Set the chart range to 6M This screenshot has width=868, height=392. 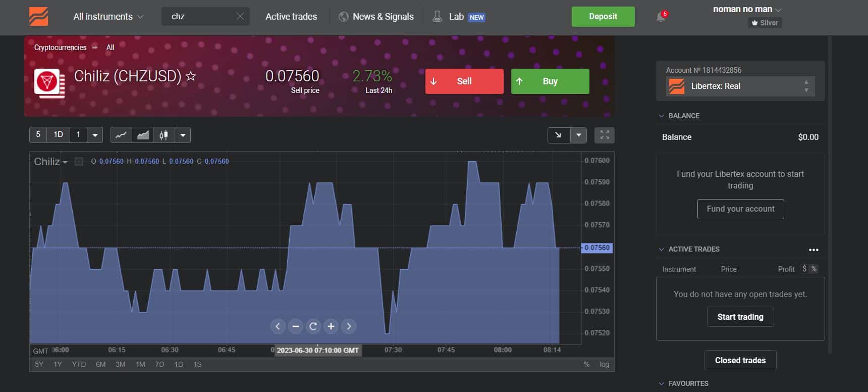pyautogui.click(x=101, y=364)
